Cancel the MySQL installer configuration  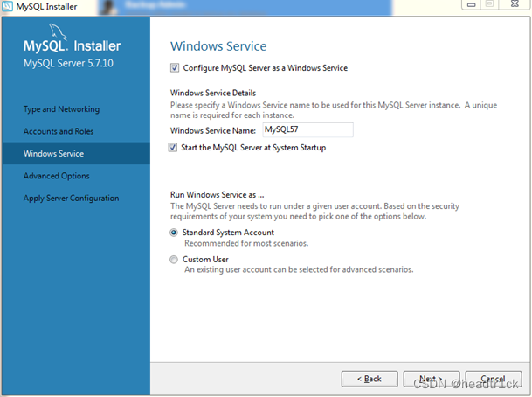pos(493,379)
